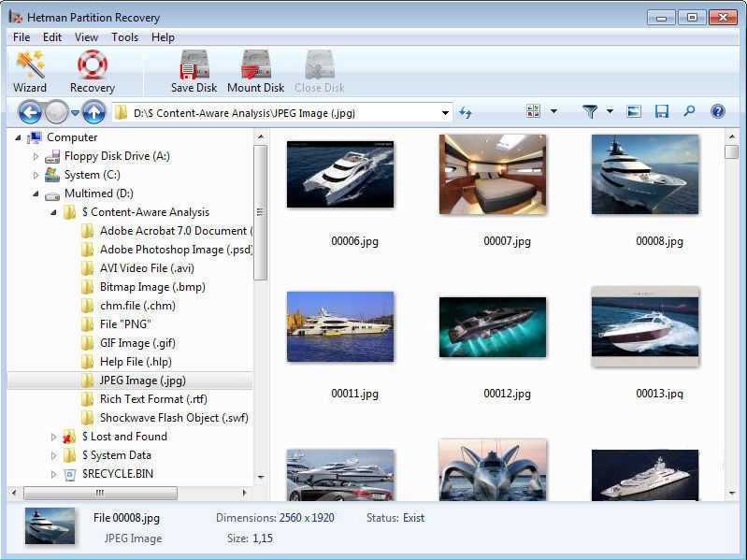Click the Computer icon in the tree
The width and height of the screenshot is (747, 560).
coord(35,137)
